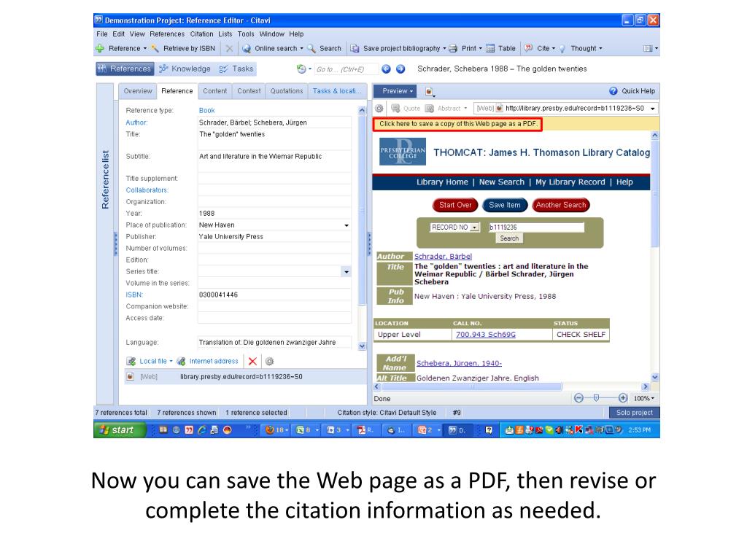Click the gear icon beside the red X
The width and height of the screenshot is (747, 560).
[x=270, y=362]
